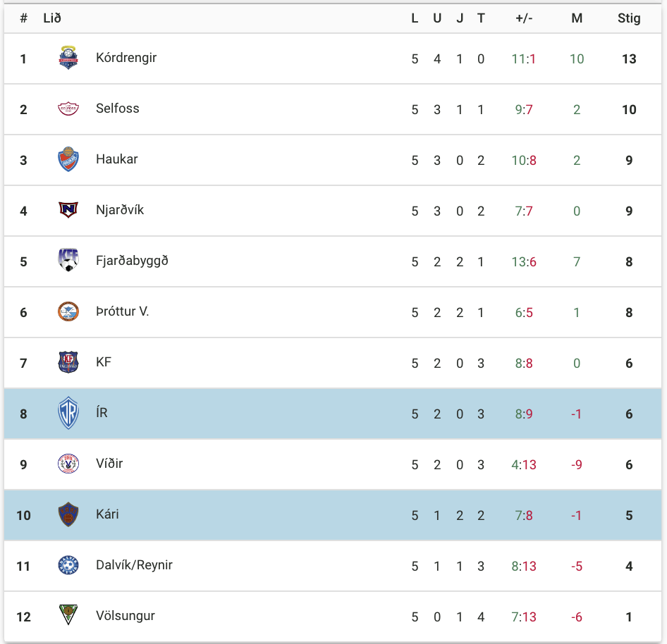Sort by the Stig column header
667x644 pixels.
(629, 18)
